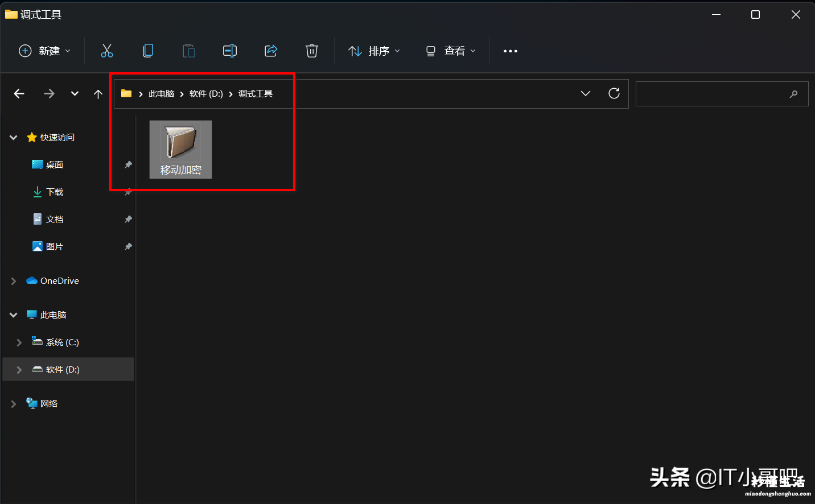Refresh the current folder
This screenshot has width=815, height=504.
coord(614,94)
